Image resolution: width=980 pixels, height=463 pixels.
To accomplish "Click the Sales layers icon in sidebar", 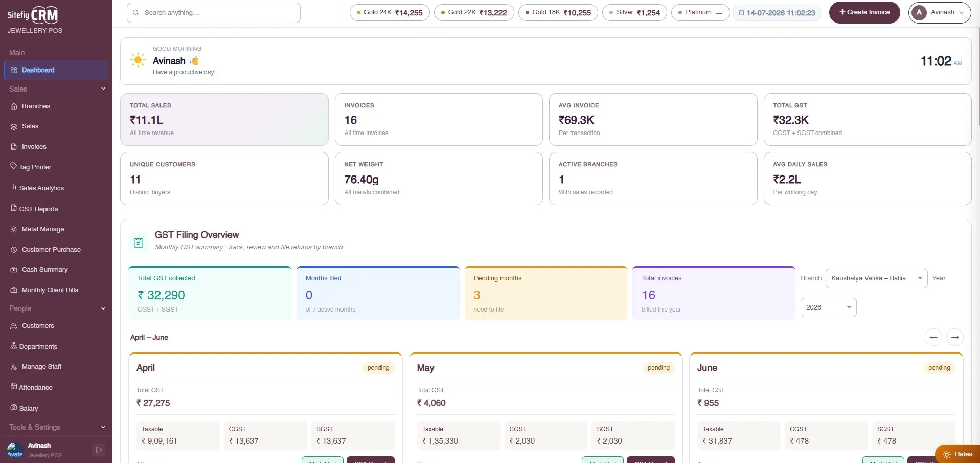I will point(14,126).
